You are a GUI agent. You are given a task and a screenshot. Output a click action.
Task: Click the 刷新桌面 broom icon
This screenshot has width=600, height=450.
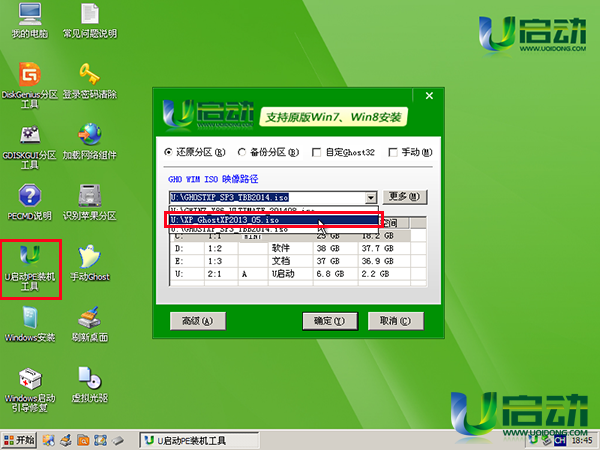[x=90, y=324]
